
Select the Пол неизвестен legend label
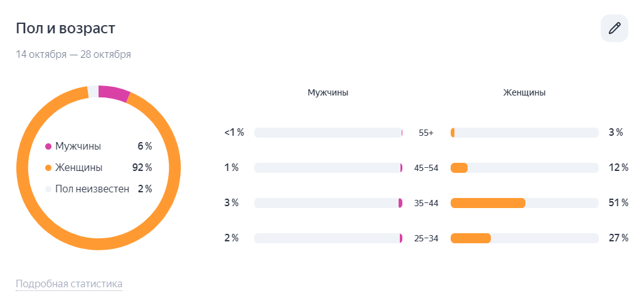tap(92, 189)
